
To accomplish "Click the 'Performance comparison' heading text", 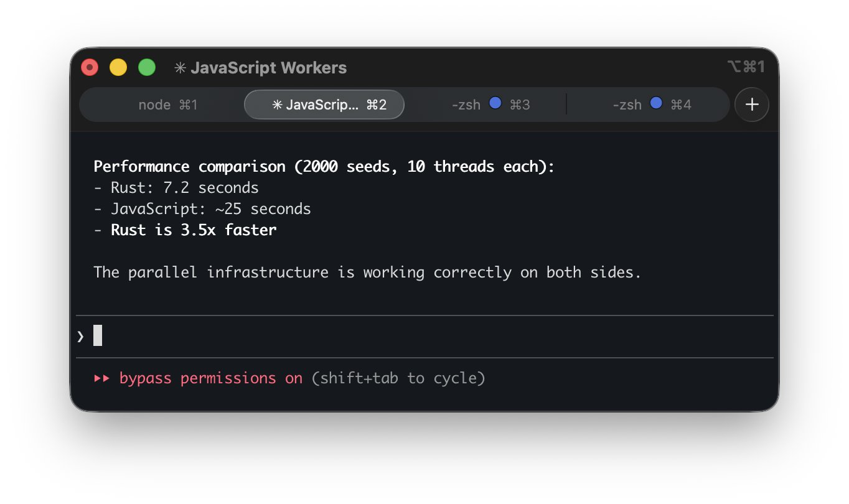I will pyautogui.click(x=189, y=167).
